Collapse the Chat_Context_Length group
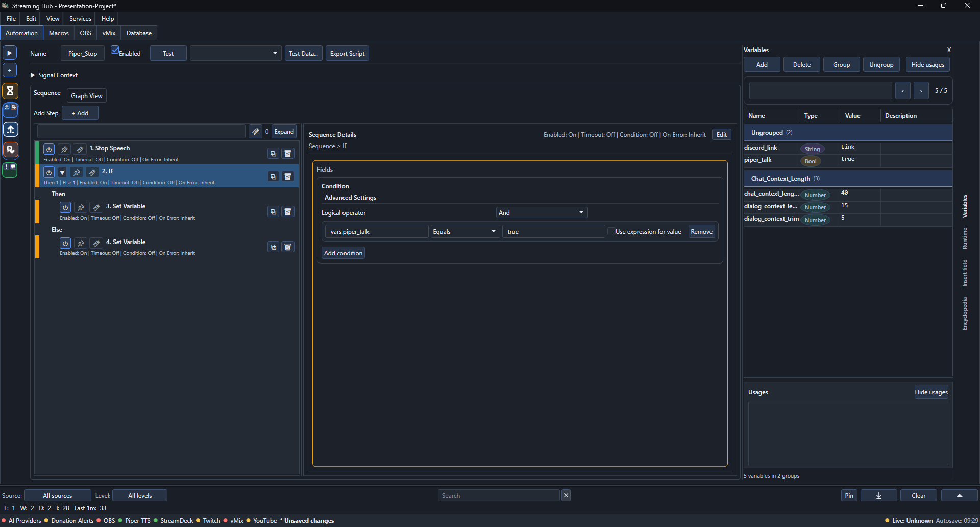Image resolution: width=980 pixels, height=527 pixels. click(848, 179)
